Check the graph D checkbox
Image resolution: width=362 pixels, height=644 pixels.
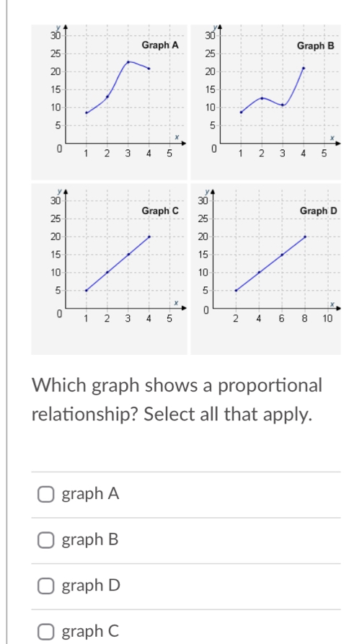point(45,586)
